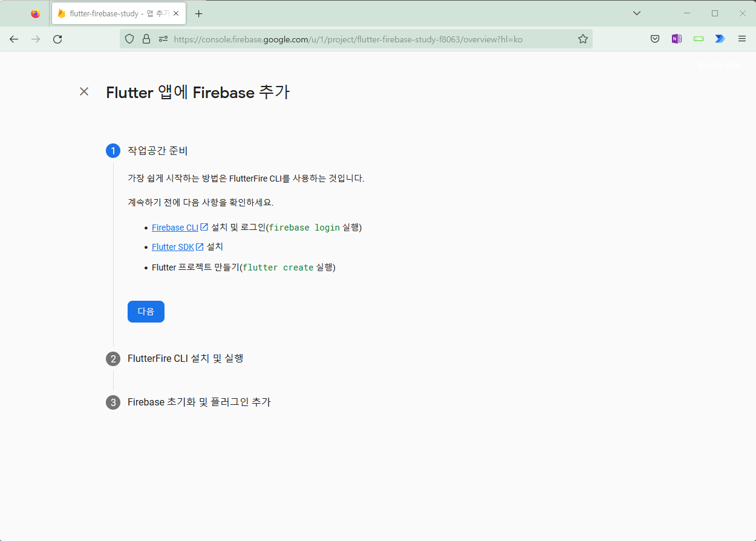Screen dimensions: 756x541
Task: Click the step 3 number circle
Action: [113, 402]
